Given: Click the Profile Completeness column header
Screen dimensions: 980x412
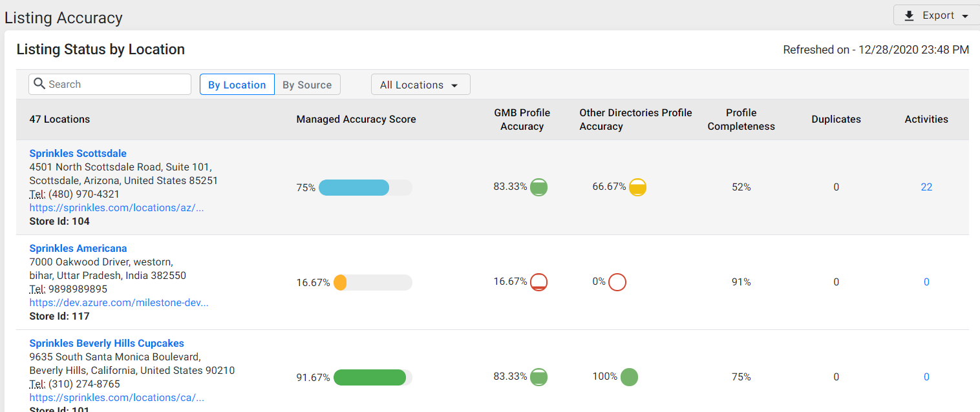Looking at the screenshot, I should pos(741,119).
